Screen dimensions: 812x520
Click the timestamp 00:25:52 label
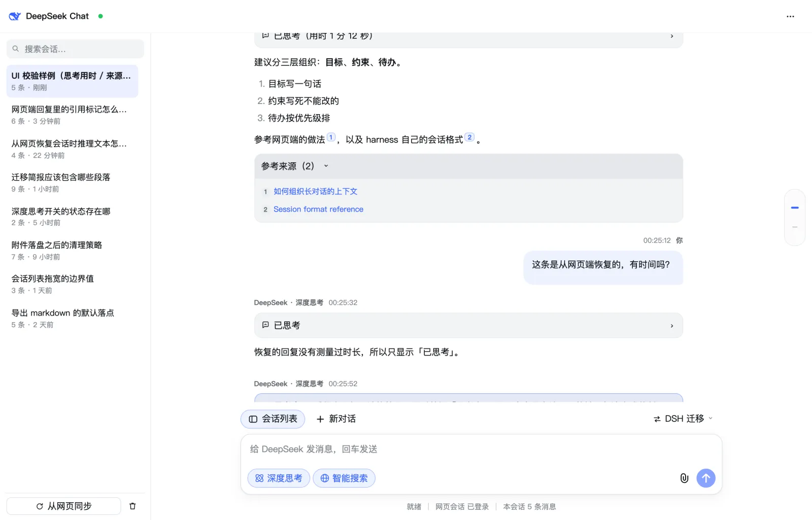343,384
